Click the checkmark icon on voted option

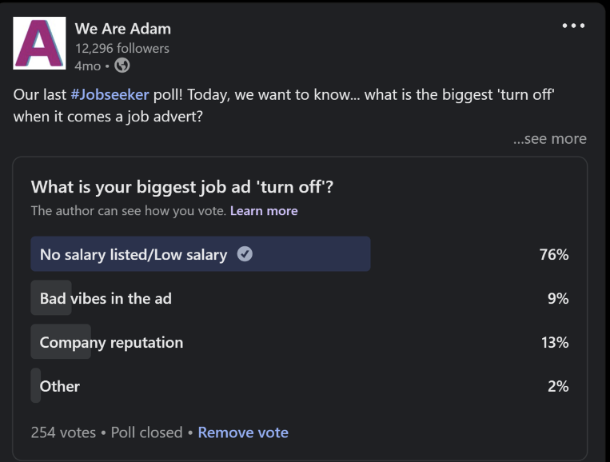(x=244, y=254)
